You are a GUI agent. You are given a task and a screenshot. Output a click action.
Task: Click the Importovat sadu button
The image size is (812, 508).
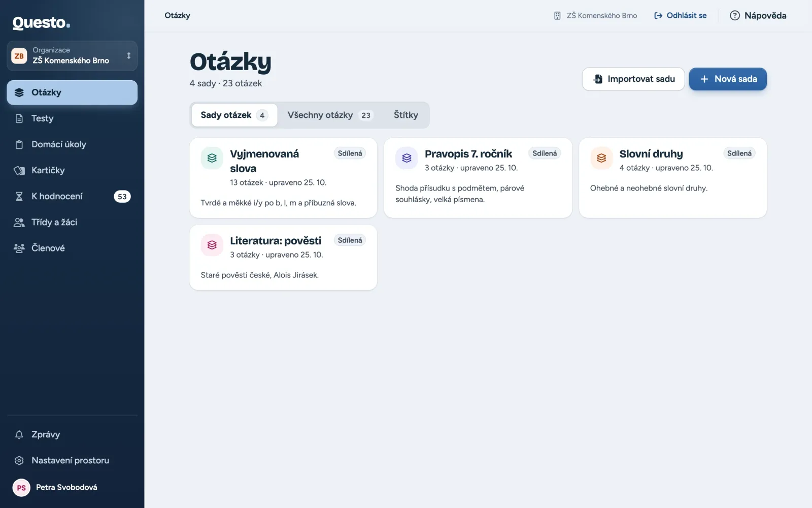(x=633, y=79)
